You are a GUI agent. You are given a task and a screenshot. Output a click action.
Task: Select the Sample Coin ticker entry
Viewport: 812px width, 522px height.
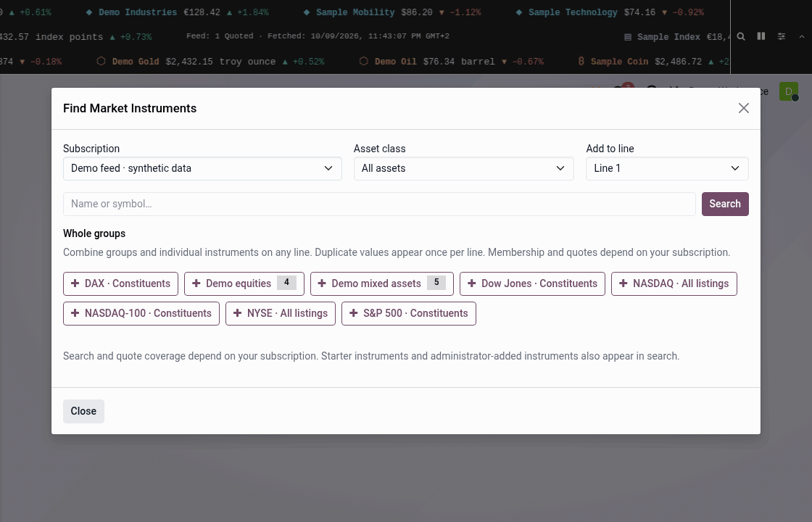[x=653, y=62]
